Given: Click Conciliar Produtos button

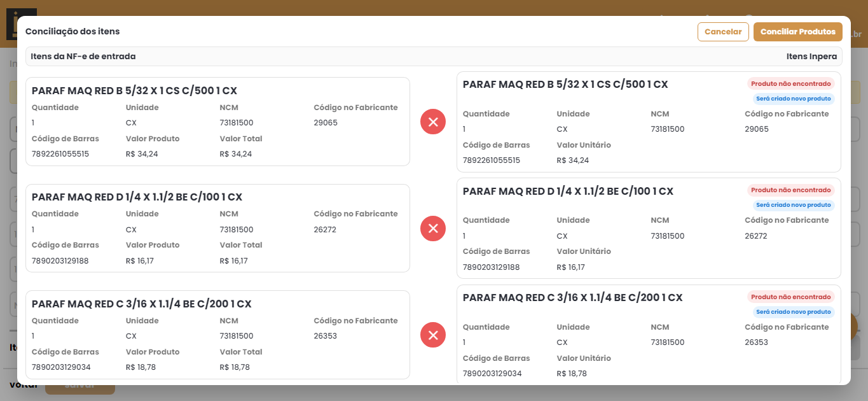Looking at the screenshot, I should pos(798,32).
